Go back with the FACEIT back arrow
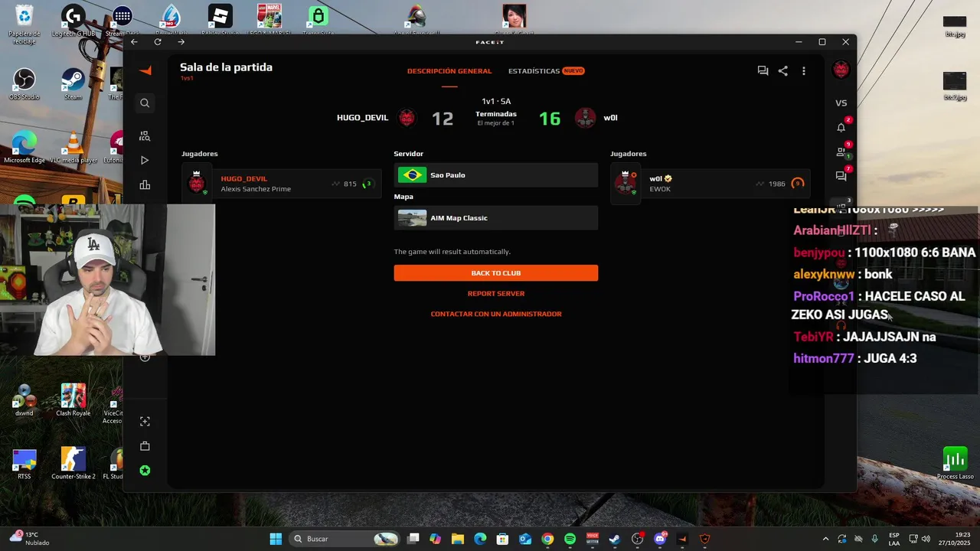 tap(134, 42)
